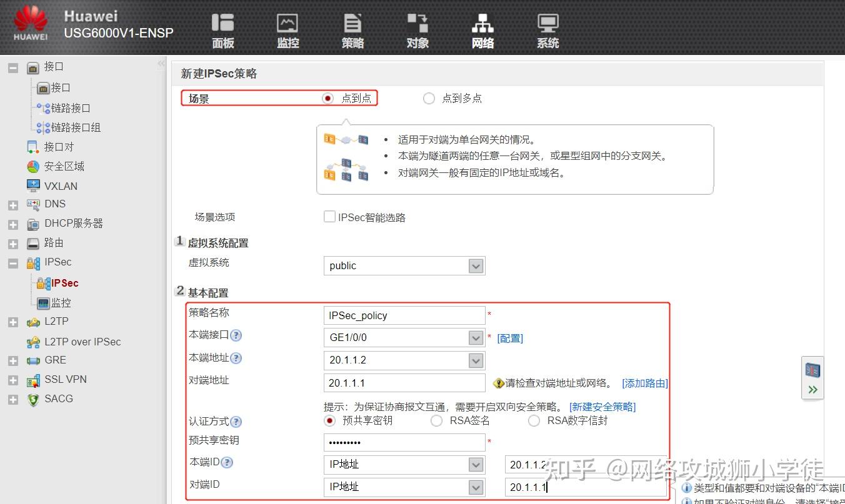Open the 面板 (Dashboard) panel
This screenshot has height=504, width=845.
click(x=223, y=30)
